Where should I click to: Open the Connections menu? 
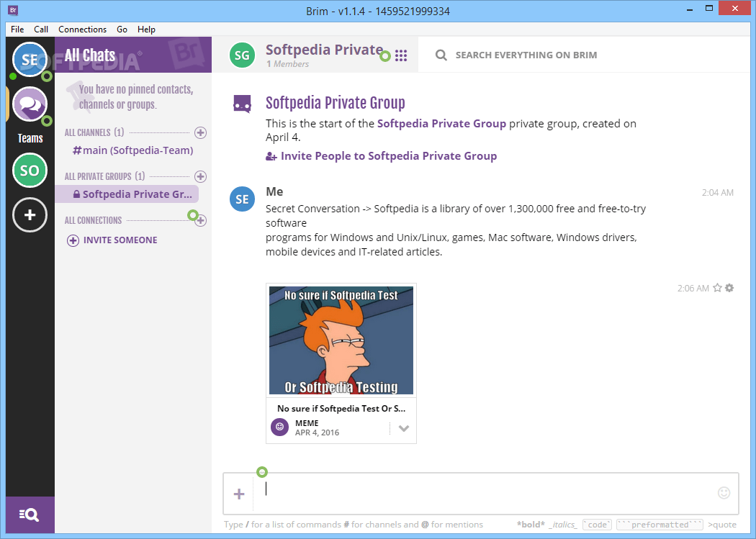[x=83, y=30]
